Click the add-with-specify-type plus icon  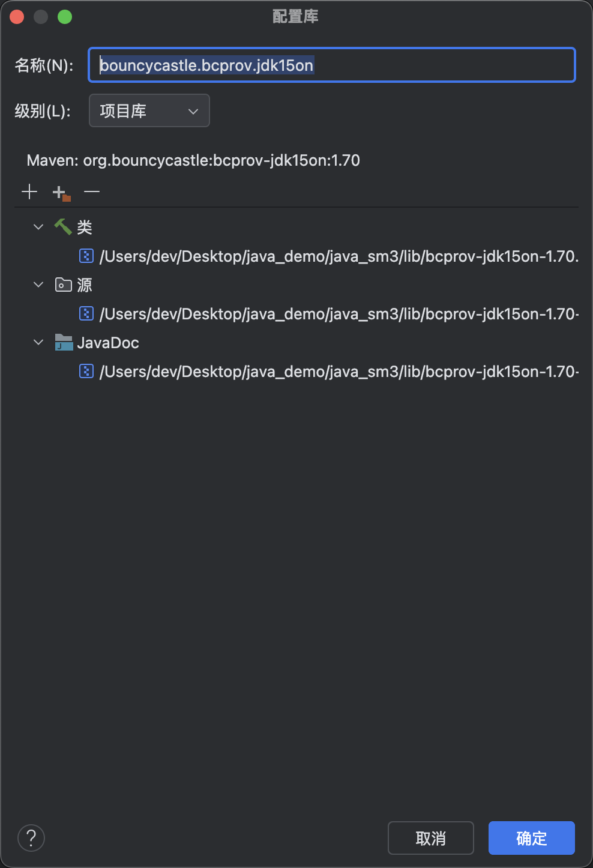point(61,193)
